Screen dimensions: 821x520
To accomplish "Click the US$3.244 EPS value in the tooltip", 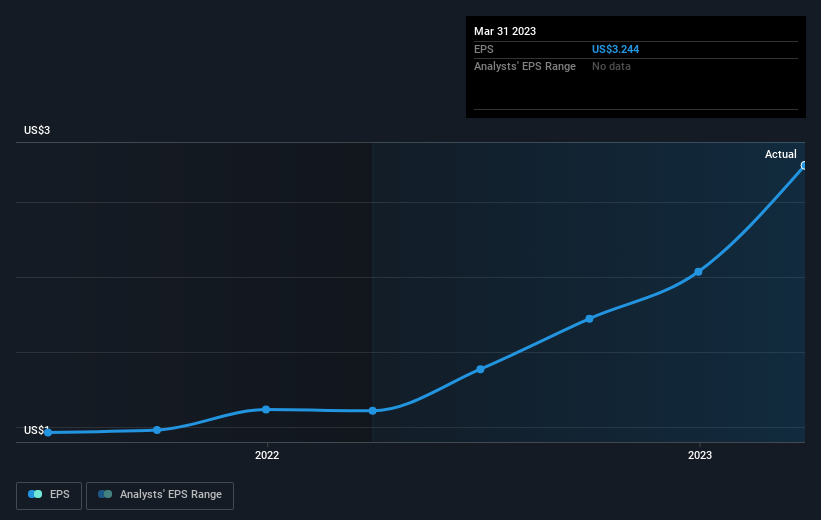I will point(615,49).
